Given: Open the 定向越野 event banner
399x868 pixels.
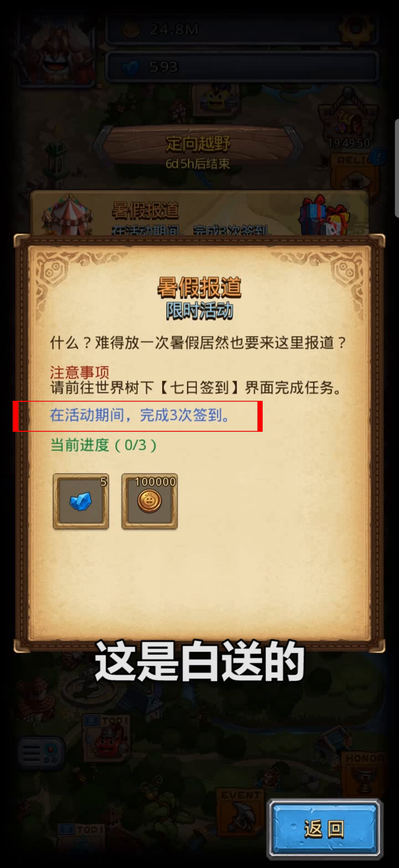Looking at the screenshot, I should [x=198, y=149].
